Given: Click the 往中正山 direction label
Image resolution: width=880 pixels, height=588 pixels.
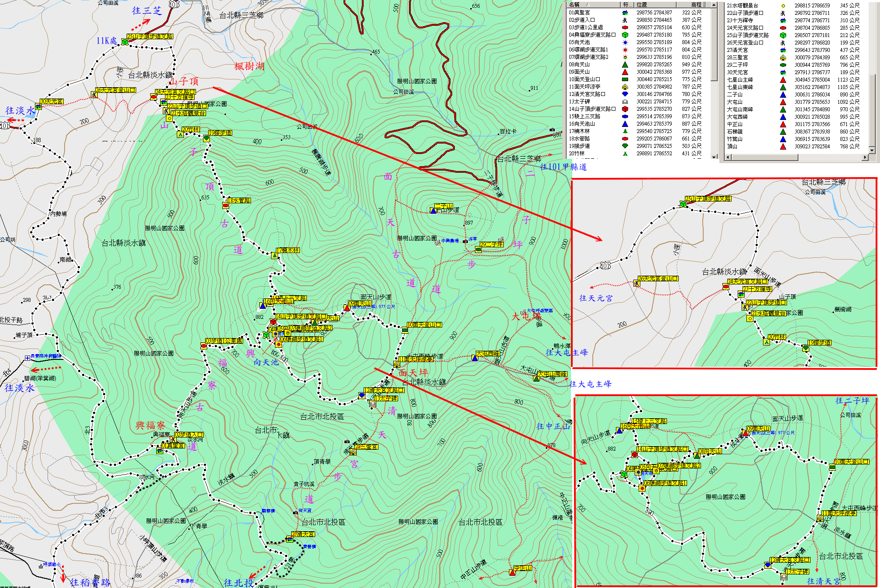Looking at the screenshot, I should click(x=553, y=426).
